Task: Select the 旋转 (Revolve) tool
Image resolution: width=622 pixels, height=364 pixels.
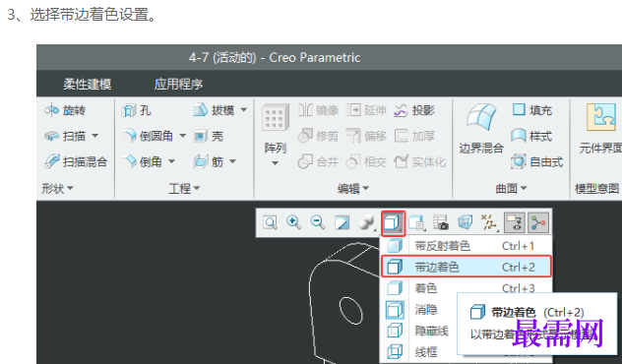Action: (65, 110)
